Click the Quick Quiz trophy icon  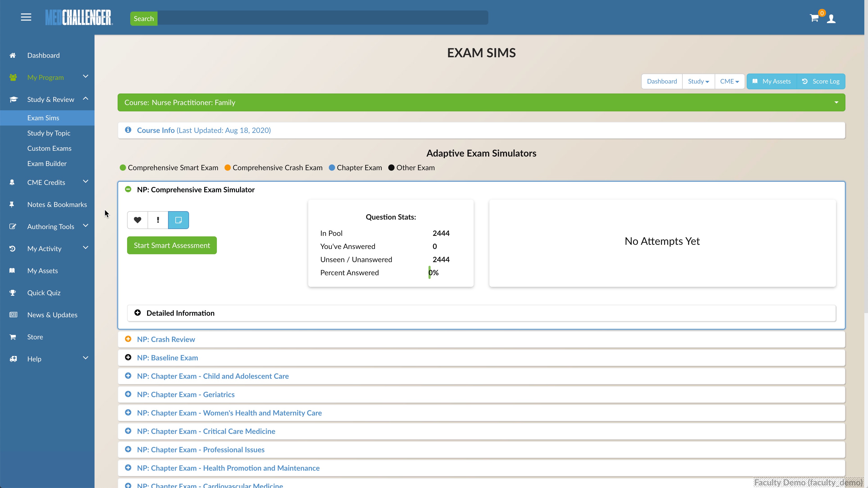pyautogui.click(x=12, y=293)
